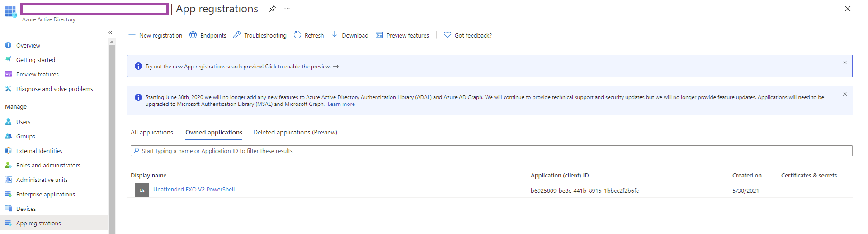Open the ellipsis more options menu
This screenshot has width=868, height=234.
[287, 9]
